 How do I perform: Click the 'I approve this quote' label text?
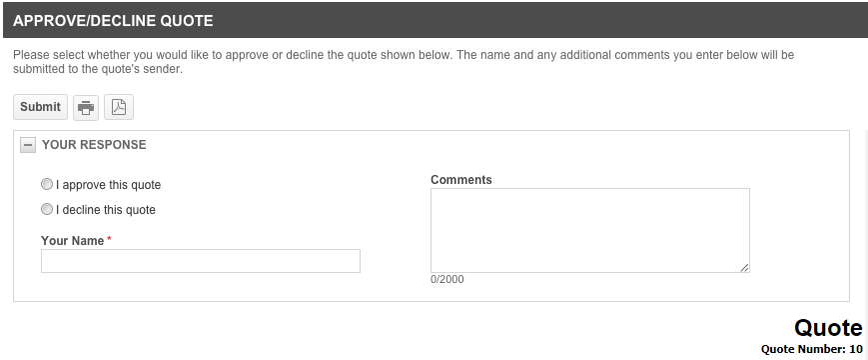point(109,185)
